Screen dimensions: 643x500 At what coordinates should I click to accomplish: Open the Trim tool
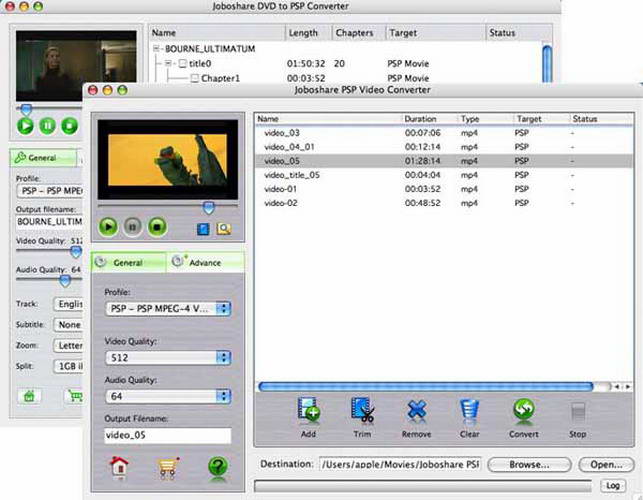[363, 411]
